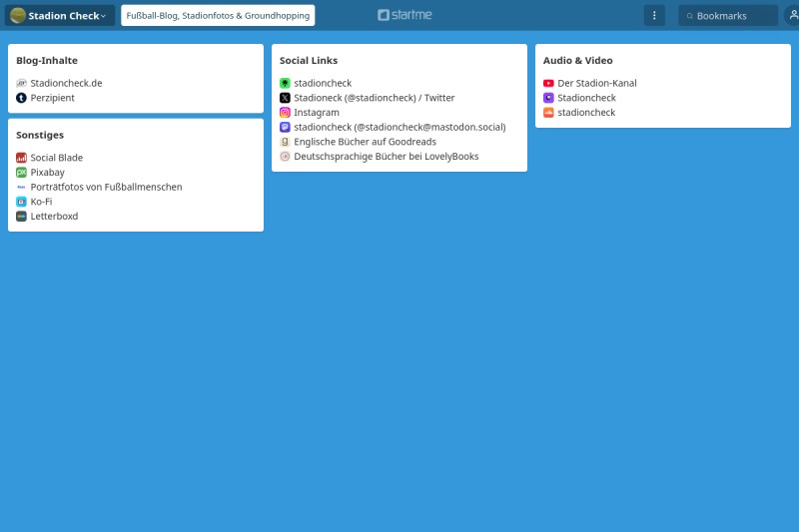Click the red YouTube icon

click(548, 83)
